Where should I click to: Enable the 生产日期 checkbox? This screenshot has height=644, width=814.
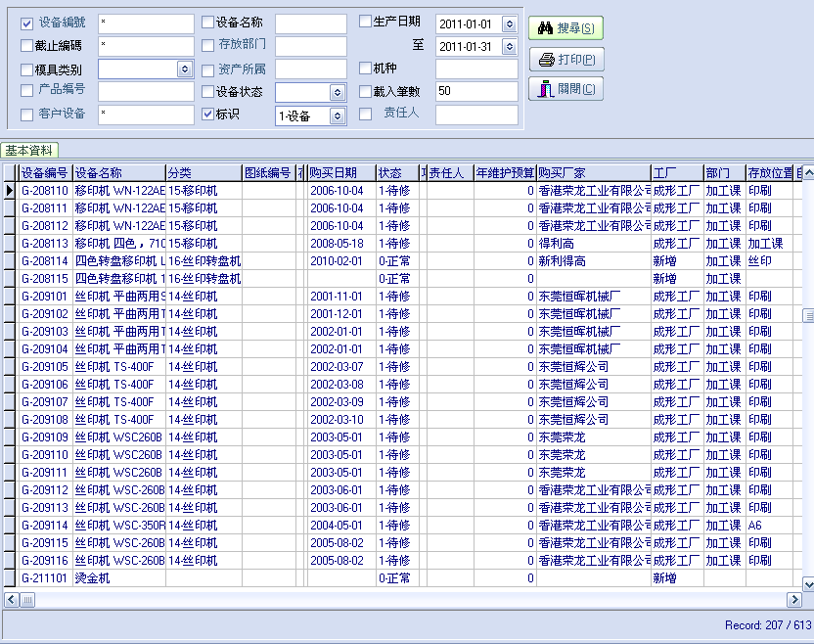tap(365, 22)
